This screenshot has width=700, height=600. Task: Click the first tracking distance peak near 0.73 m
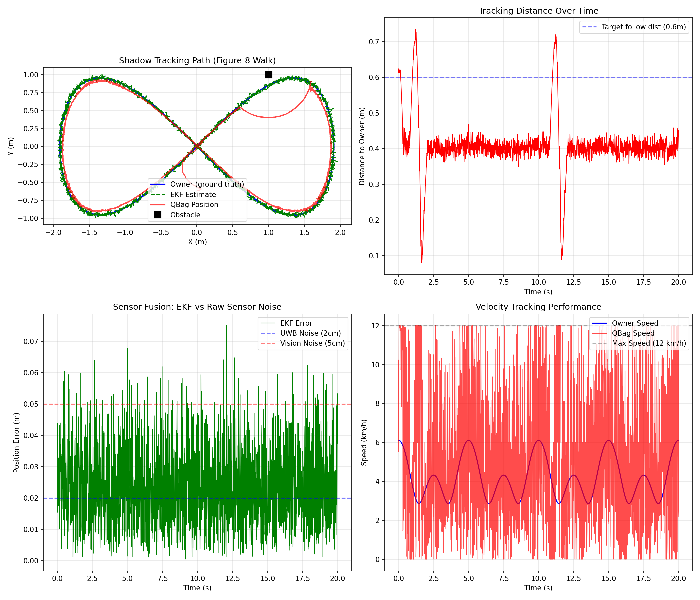[x=416, y=31]
